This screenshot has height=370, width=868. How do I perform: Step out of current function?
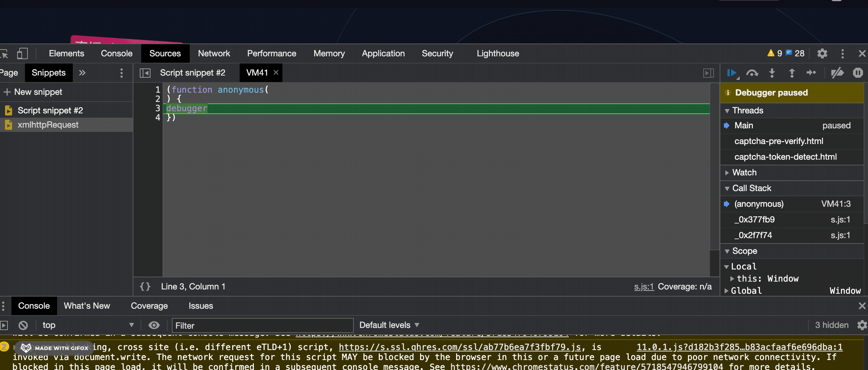coord(792,73)
